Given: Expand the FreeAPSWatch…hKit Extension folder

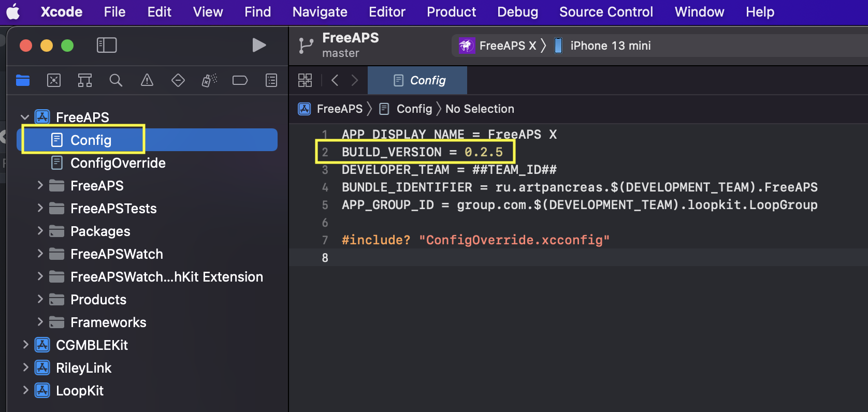Looking at the screenshot, I should pos(40,276).
